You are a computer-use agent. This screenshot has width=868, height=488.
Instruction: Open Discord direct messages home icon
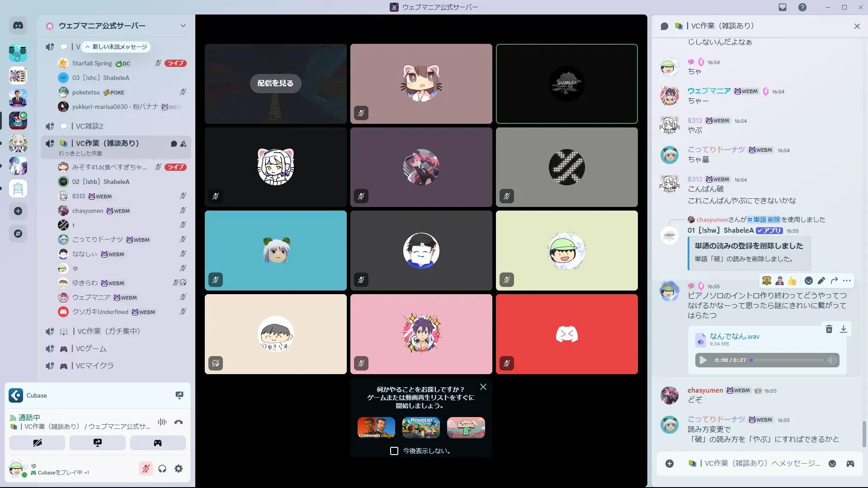click(x=18, y=26)
